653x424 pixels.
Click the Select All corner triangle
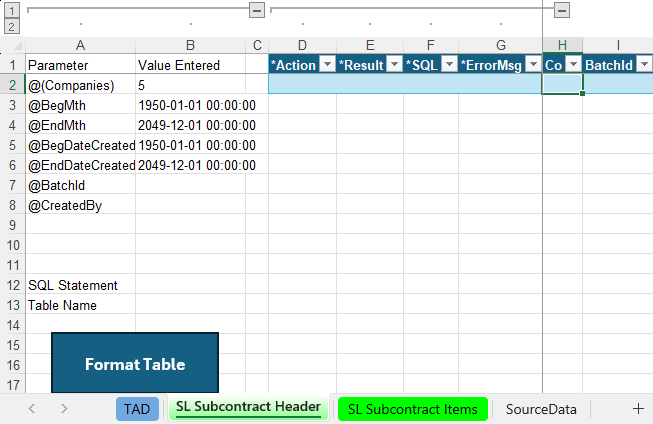pyautogui.click(x=15, y=45)
